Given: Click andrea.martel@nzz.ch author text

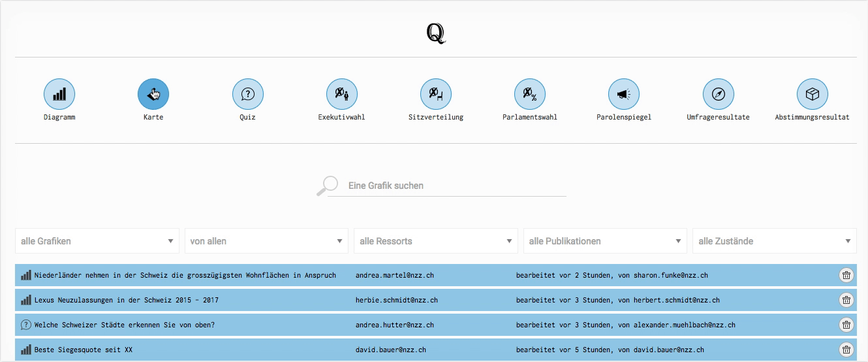Looking at the screenshot, I should (x=395, y=275).
